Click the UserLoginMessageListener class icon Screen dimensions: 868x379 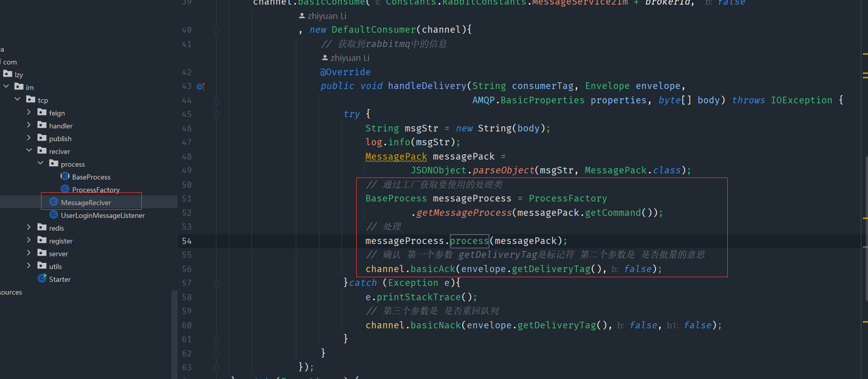(54, 214)
